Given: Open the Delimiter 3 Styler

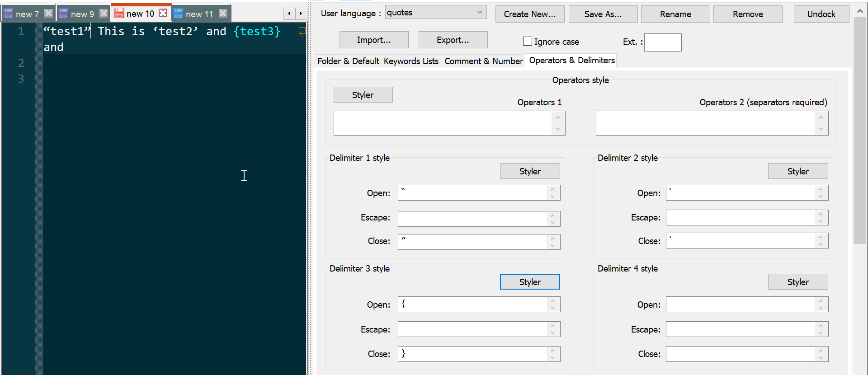Looking at the screenshot, I should (x=530, y=282).
